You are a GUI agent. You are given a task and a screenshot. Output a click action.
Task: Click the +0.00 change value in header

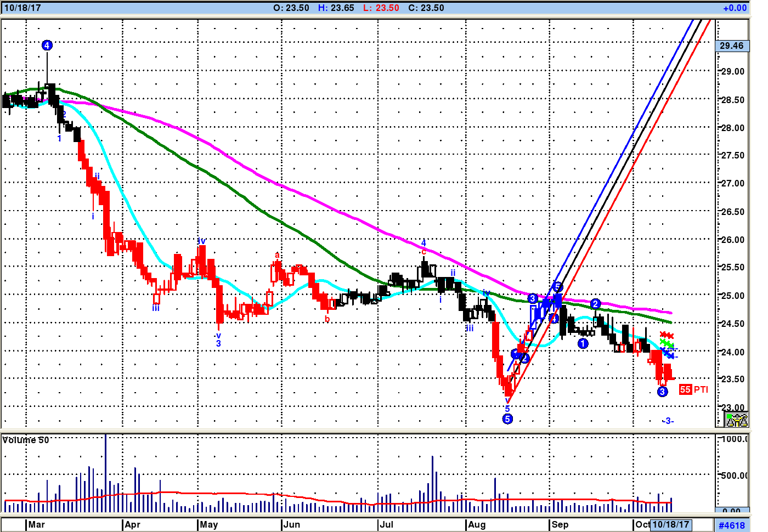tap(735, 8)
